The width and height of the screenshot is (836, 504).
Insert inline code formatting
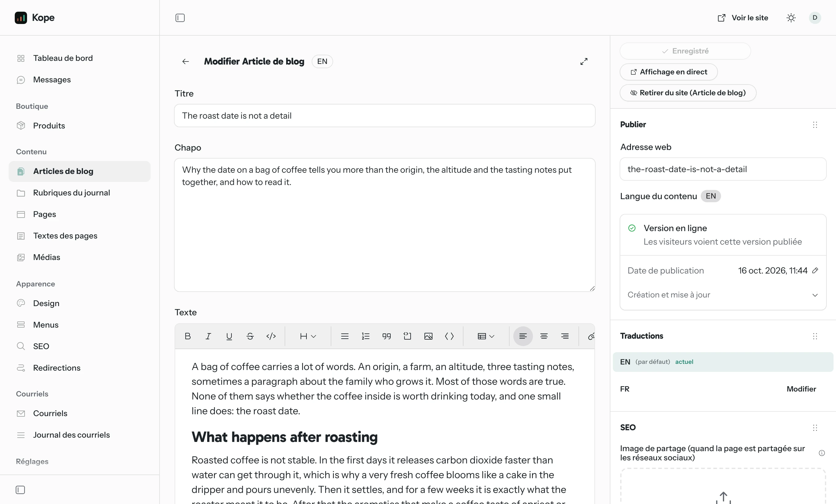click(271, 336)
